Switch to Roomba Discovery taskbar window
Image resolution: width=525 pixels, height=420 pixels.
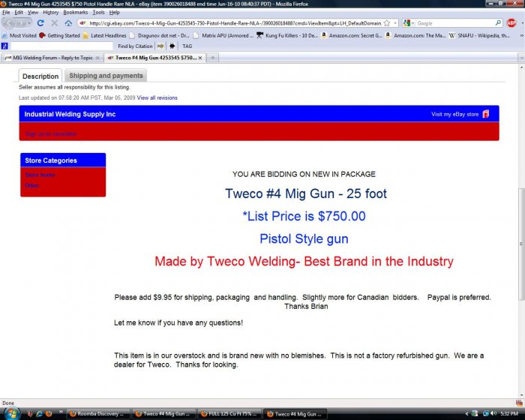98,414
